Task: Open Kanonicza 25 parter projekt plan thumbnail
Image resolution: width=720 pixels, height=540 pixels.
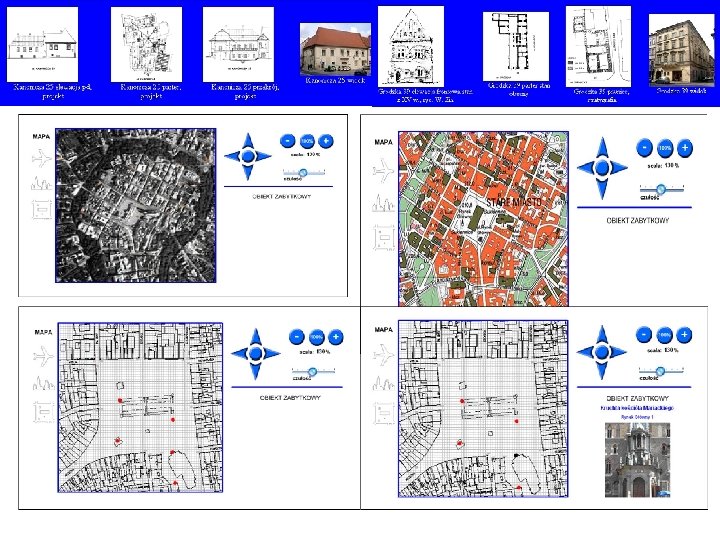Action: click(146, 45)
